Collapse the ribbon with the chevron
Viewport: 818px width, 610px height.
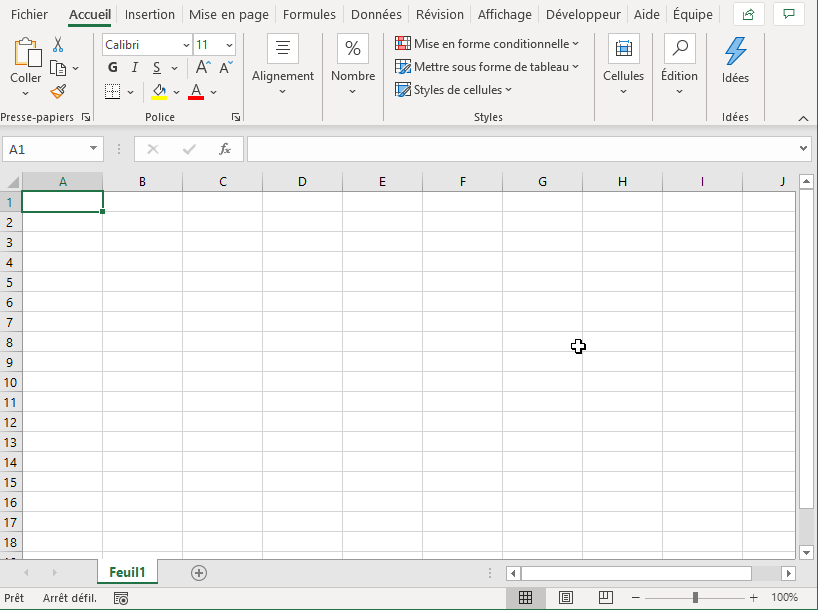(803, 118)
